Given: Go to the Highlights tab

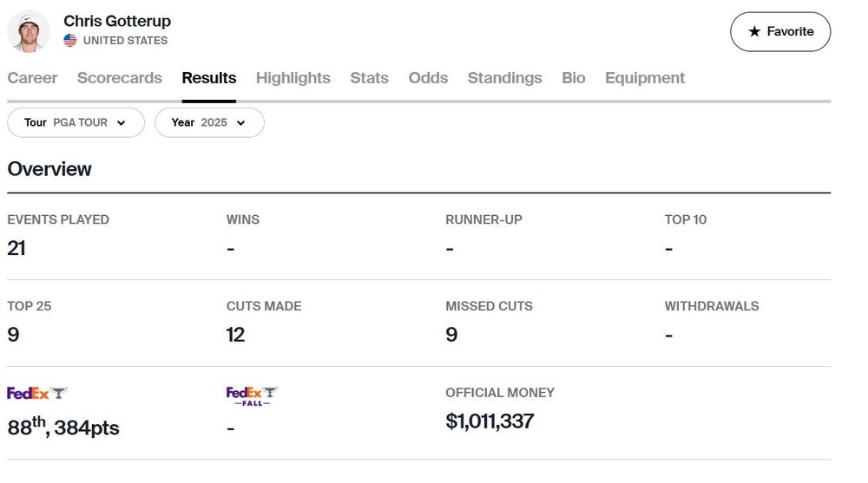Looking at the screenshot, I should click(x=293, y=78).
